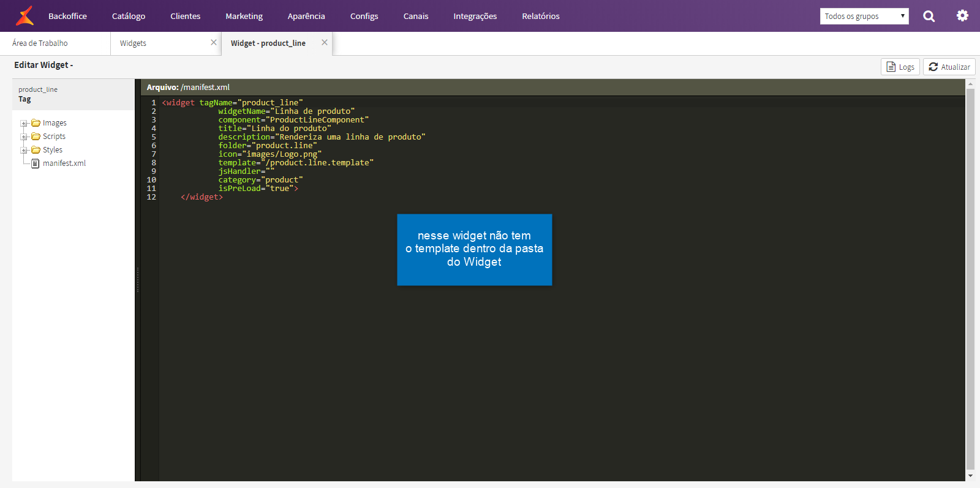
Task: Click the Images folder icon
Action: pyautogui.click(x=36, y=123)
